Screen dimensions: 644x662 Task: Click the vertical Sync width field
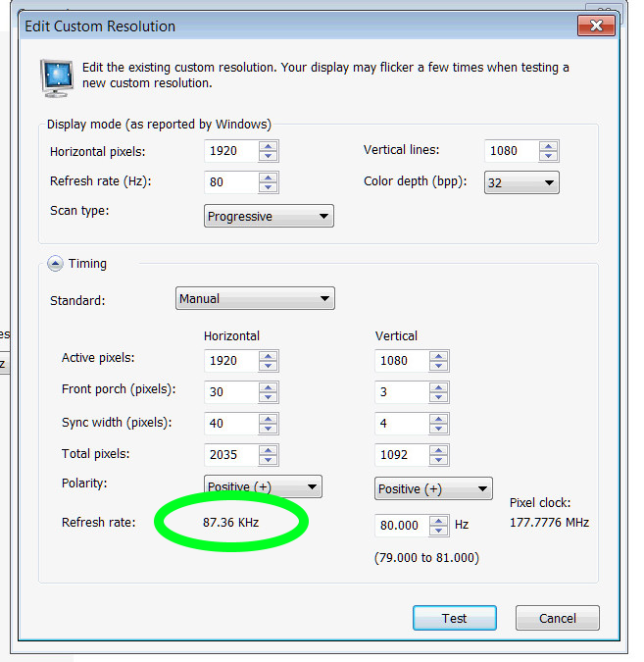pyautogui.click(x=400, y=424)
